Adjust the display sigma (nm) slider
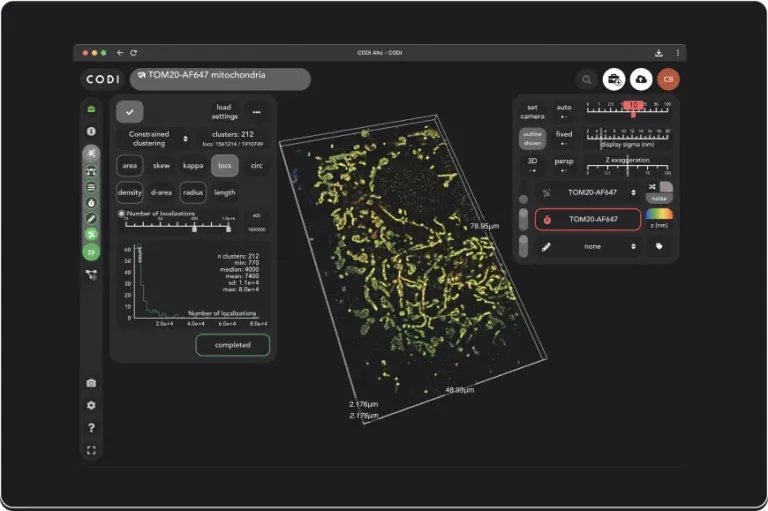The height and width of the screenshot is (511, 768). pos(628,138)
